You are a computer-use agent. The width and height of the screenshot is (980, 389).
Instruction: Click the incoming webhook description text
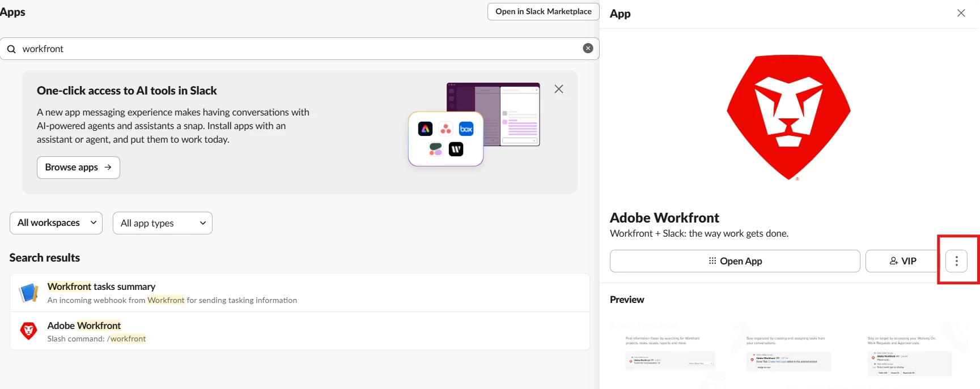172,300
